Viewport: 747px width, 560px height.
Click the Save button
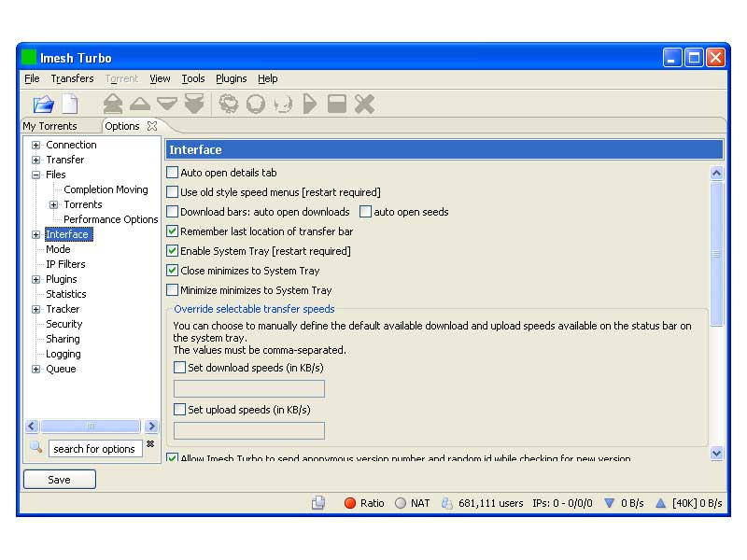click(59, 480)
